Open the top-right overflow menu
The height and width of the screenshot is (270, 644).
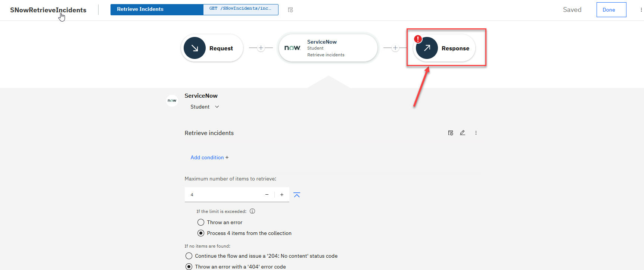click(641, 10)
